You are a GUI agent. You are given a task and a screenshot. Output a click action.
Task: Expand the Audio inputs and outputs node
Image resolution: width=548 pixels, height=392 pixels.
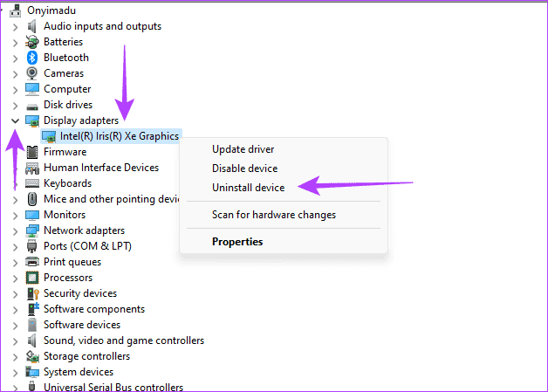click(x=15, y=27)
